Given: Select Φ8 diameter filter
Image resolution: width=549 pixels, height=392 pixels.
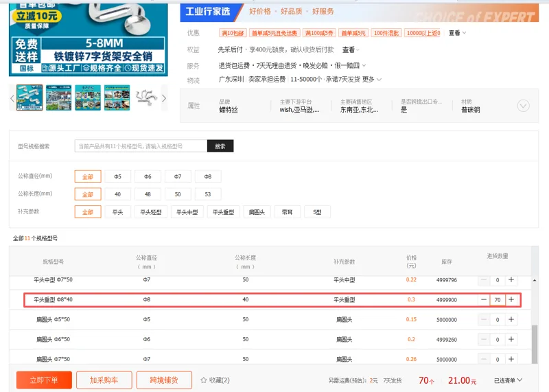Looking at the screenshot, I should (x=208, y=176).
